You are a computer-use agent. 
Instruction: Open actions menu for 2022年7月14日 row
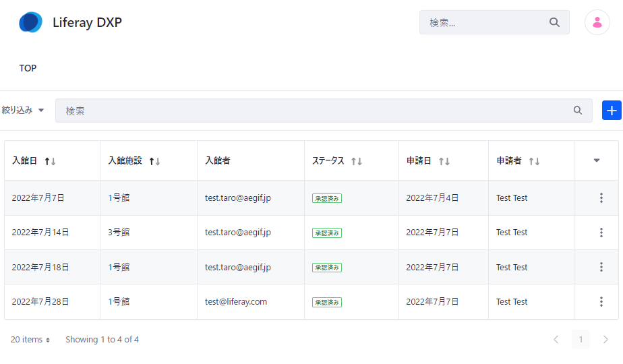[x=601, y=233]
